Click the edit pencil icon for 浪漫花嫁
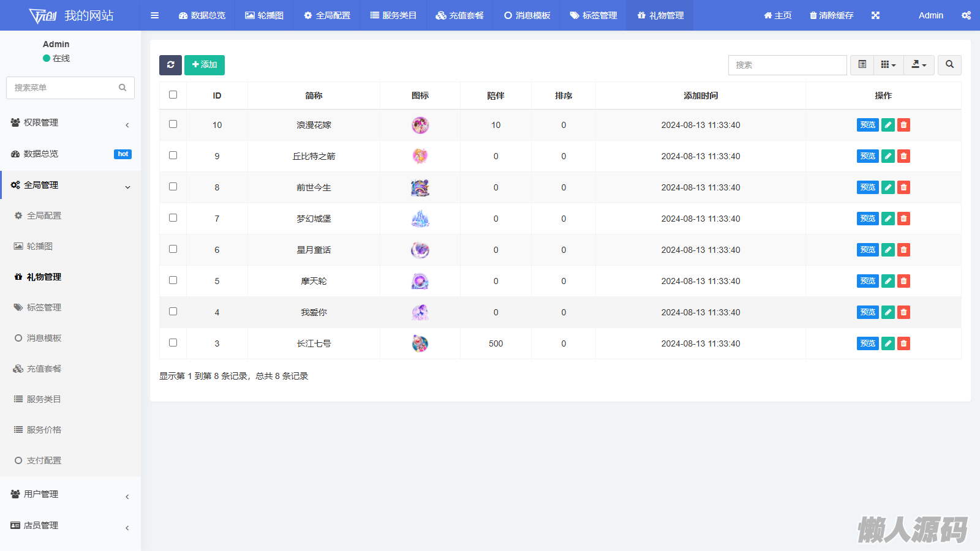Screen dimensions: 980x551 point(888,125)
